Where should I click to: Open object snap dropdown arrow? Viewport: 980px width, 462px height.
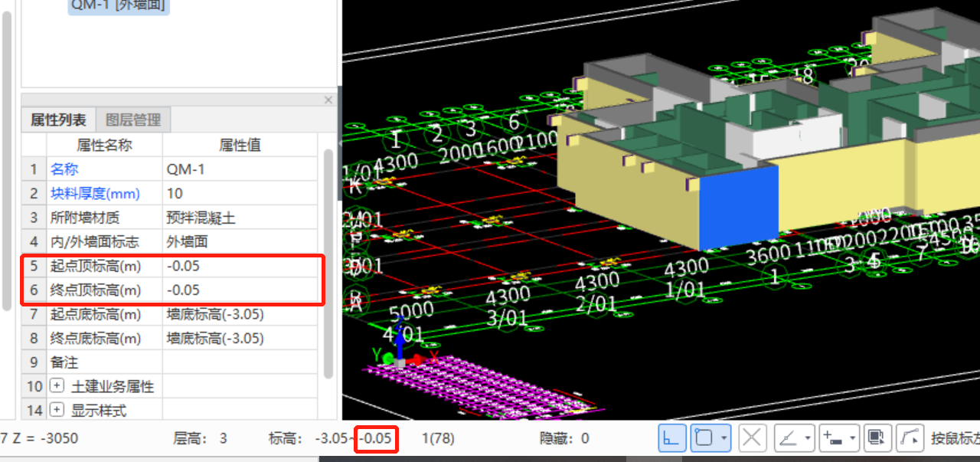(x=724, y=440)
